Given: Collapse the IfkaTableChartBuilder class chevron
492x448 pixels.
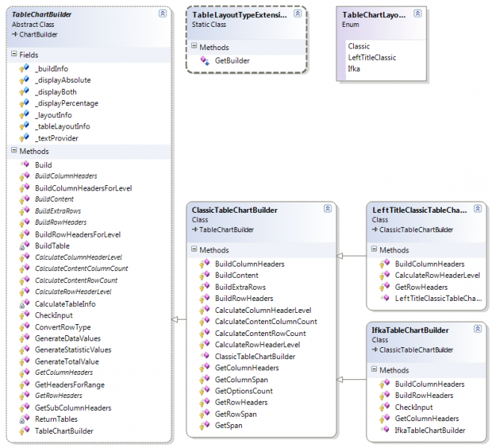Looking at the screenshot, I should (478, 330).
